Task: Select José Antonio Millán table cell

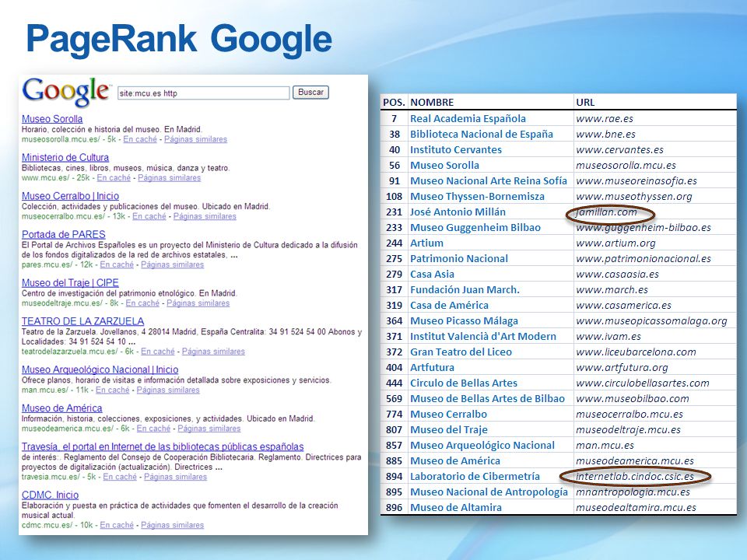Action: pyautogui.click(x=458, y=212)
